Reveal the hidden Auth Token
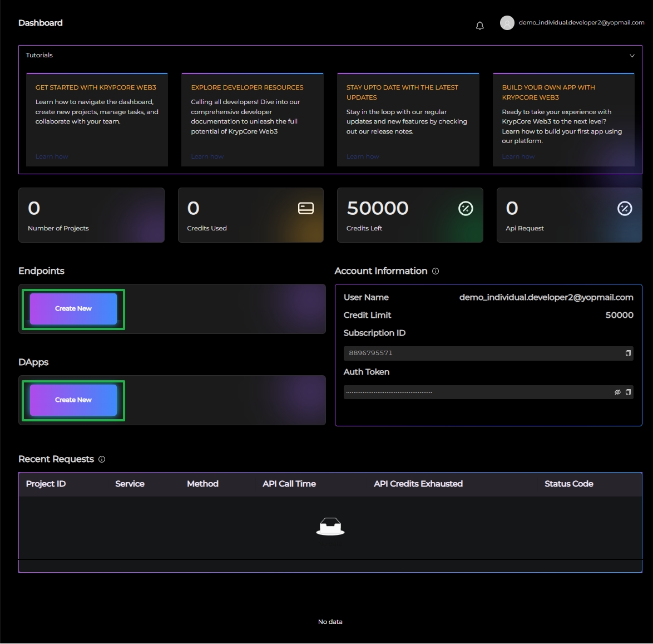This screenshot has height=644, width=653. (617, 392)
